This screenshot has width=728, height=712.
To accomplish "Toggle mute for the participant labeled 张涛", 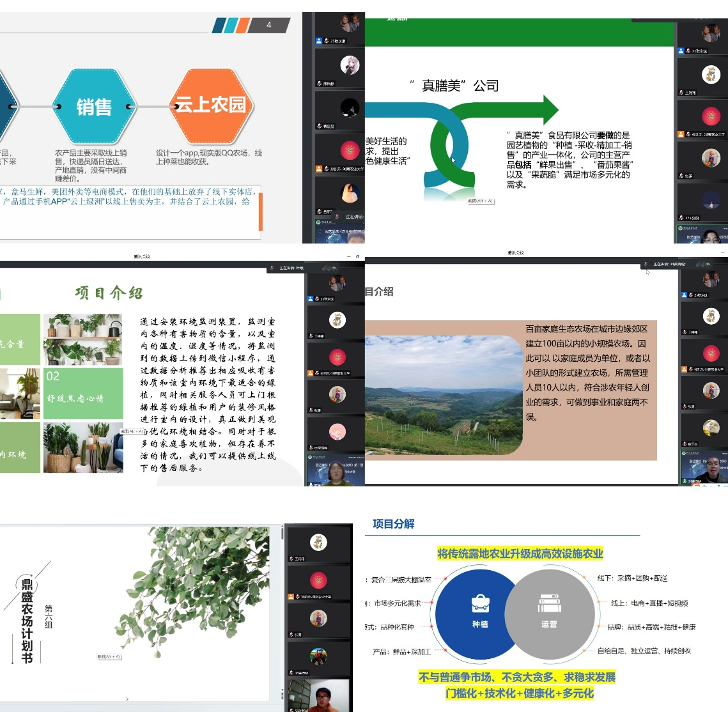I will pyautogui.click(x=681, y=175).
